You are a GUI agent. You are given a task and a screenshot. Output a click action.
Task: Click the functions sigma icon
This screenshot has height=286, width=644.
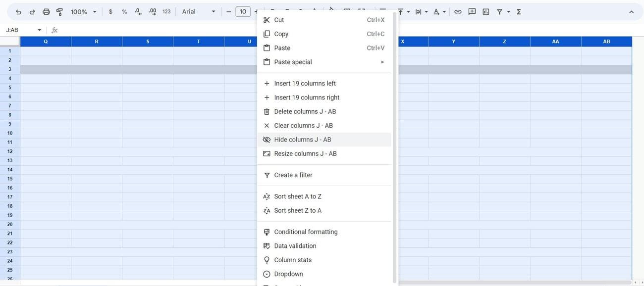519,11
